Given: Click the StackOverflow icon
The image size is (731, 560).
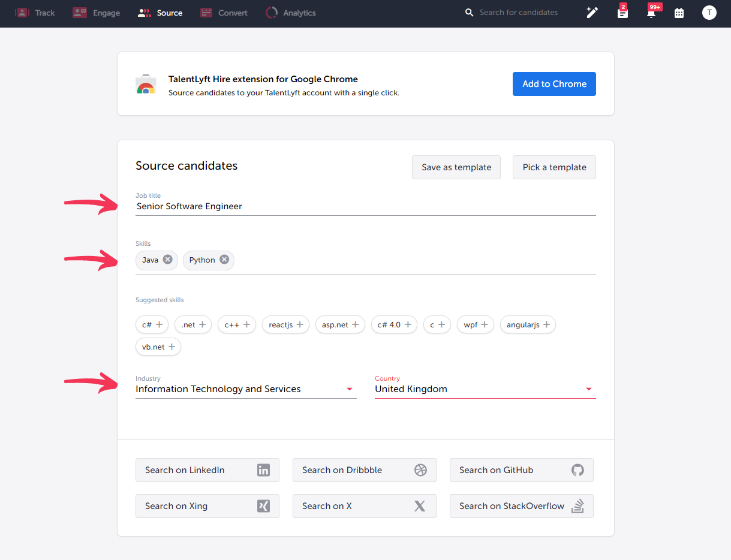Looking at the screenshot, I should [577, 506].
